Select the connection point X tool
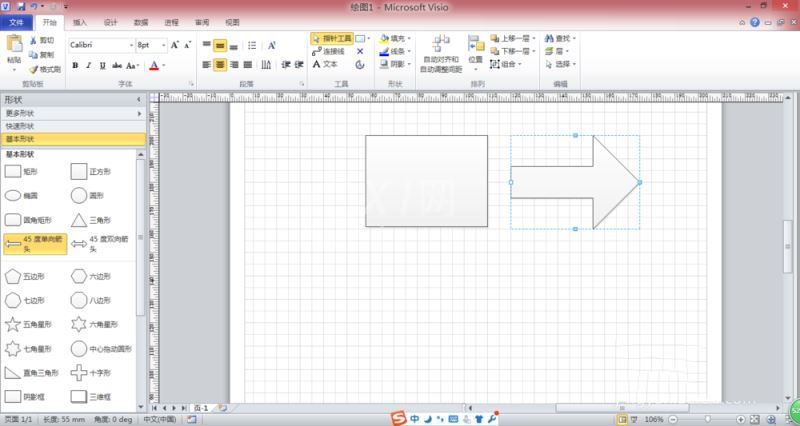Viewport: 800px width, 426px height. click(x=360, y=52)
